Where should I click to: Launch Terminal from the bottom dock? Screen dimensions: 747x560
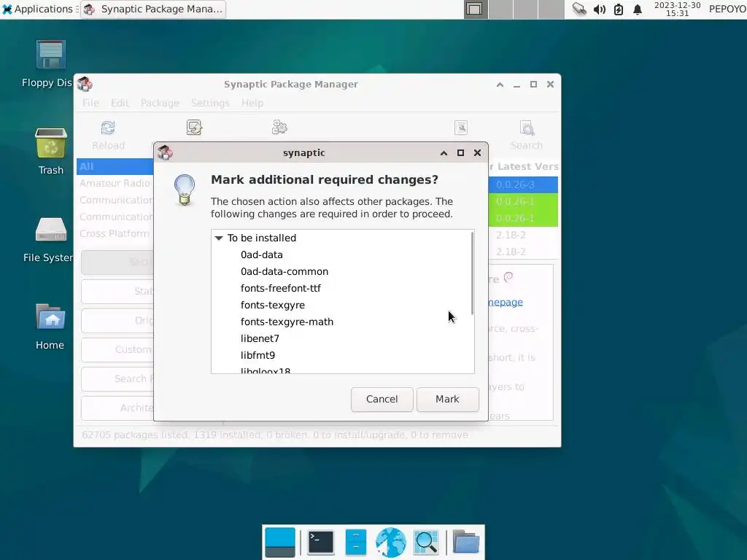321,542
